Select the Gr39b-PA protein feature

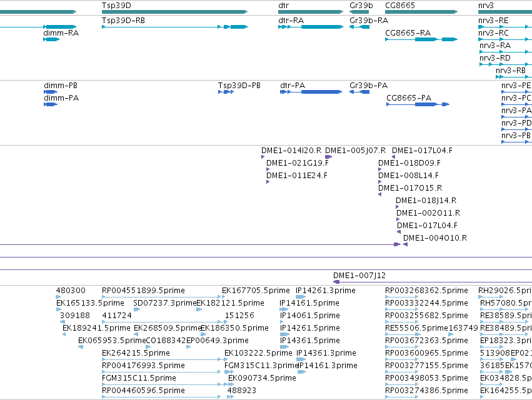click(368, 86)
